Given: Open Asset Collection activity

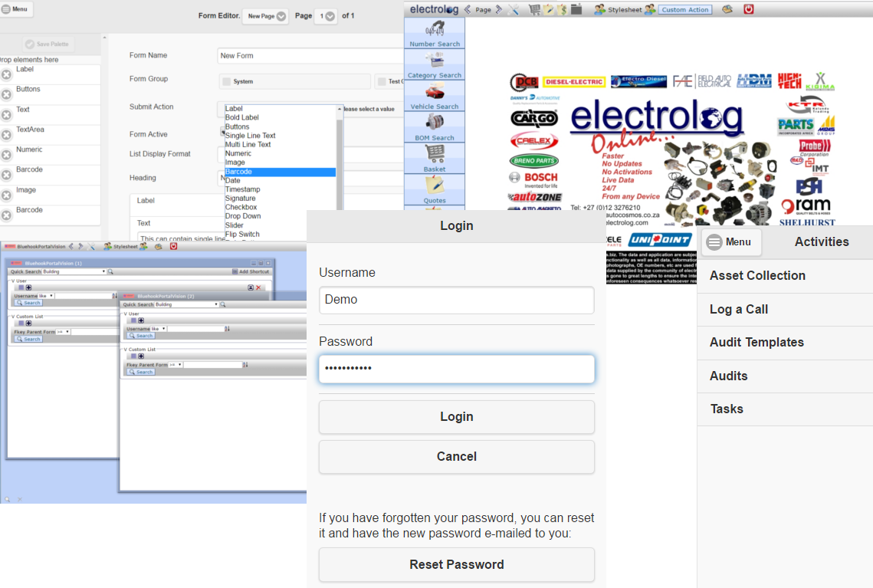Looking at the screenshot, I should 785,276.
